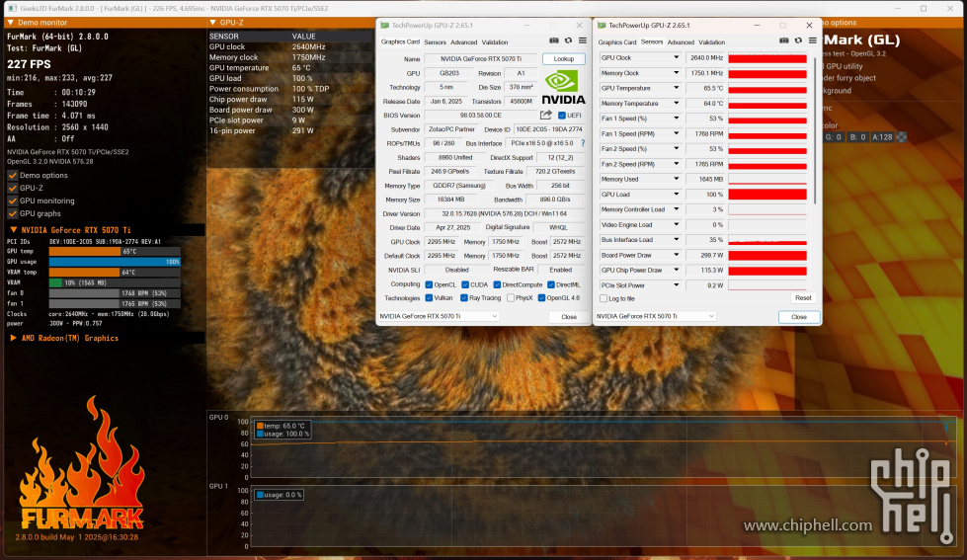
Task: Collapse the GPU-Z overlay panel header
Action: tap(212, 22)
